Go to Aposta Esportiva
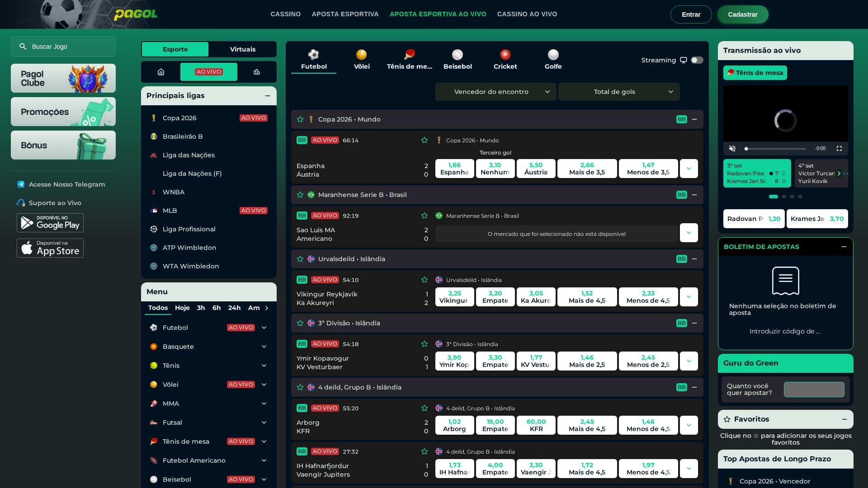The height and width of the screenshot is (488, 868). click(345, 14)
